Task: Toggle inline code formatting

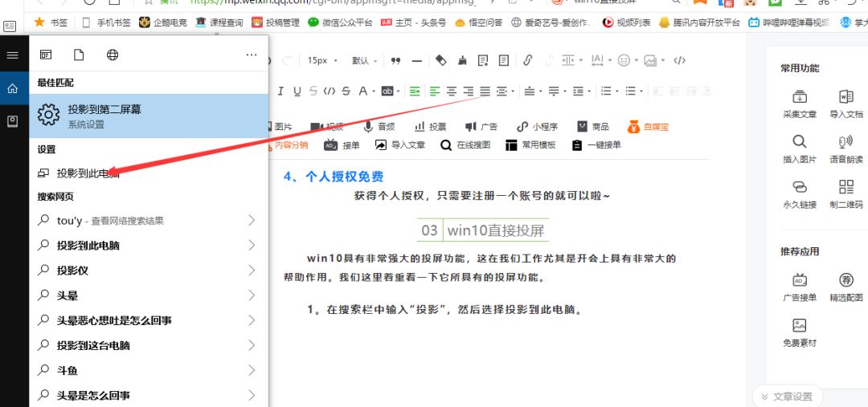Action: click(x=330, y=92)
